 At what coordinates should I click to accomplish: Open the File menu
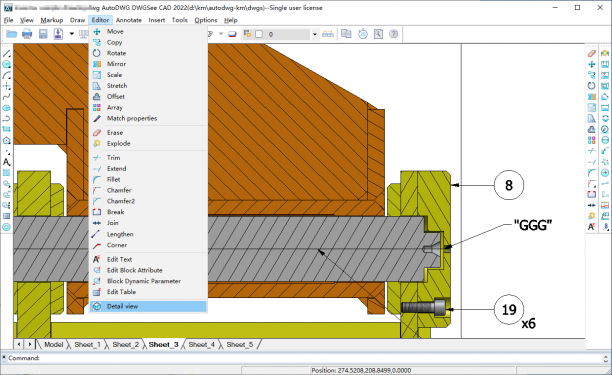click(x=9, y=20)
